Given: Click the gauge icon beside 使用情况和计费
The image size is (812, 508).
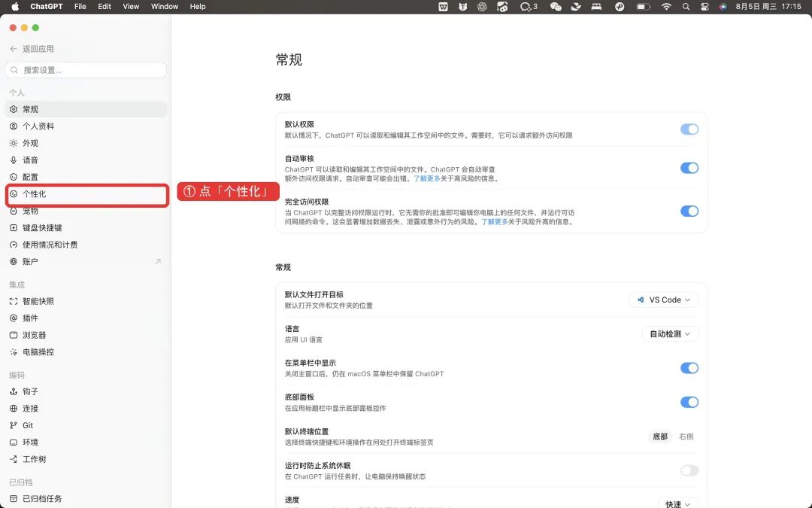Looking at the screenshot, I should 14,245.
